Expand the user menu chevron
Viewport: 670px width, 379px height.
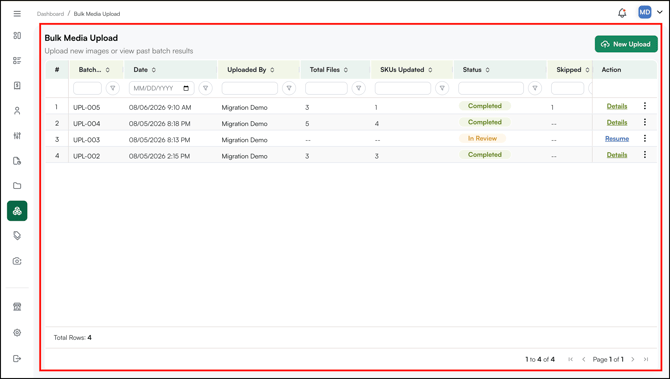click(659, 12)
